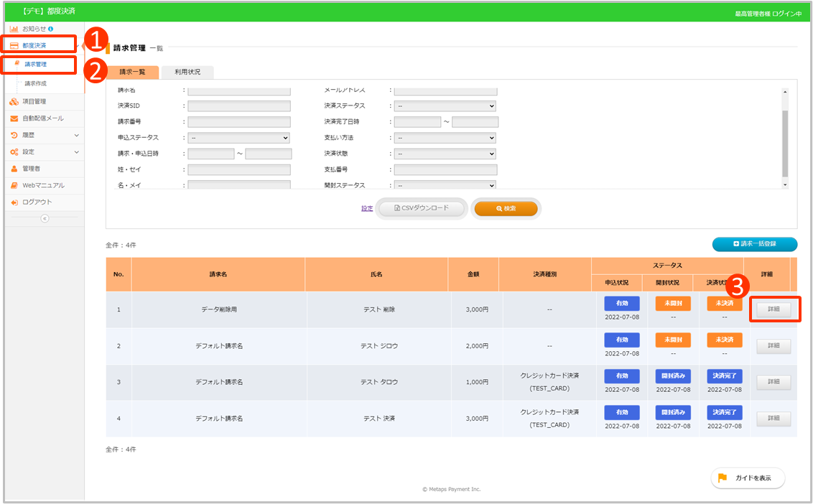
Task: Expand the 設定 sidebar menu
Action: (76, 152)
